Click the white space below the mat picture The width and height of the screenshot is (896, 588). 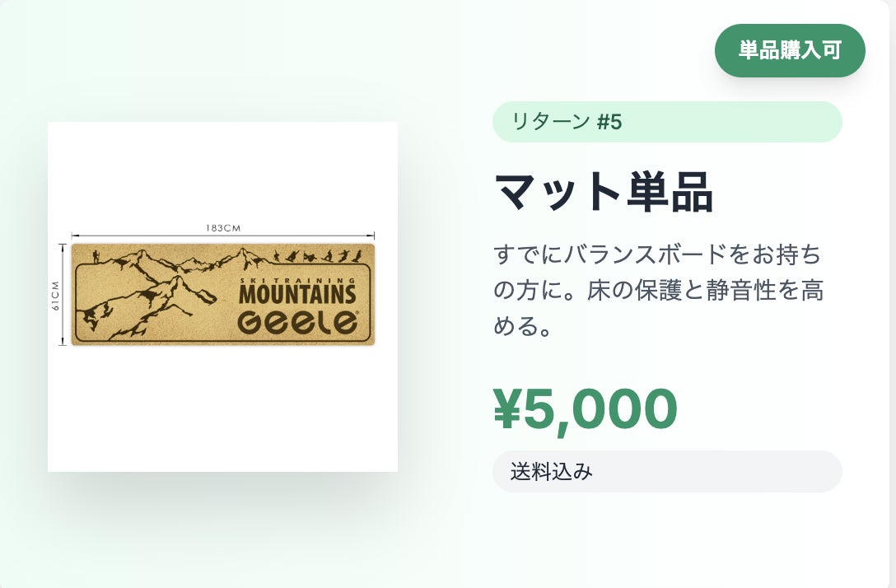[222, 412]
